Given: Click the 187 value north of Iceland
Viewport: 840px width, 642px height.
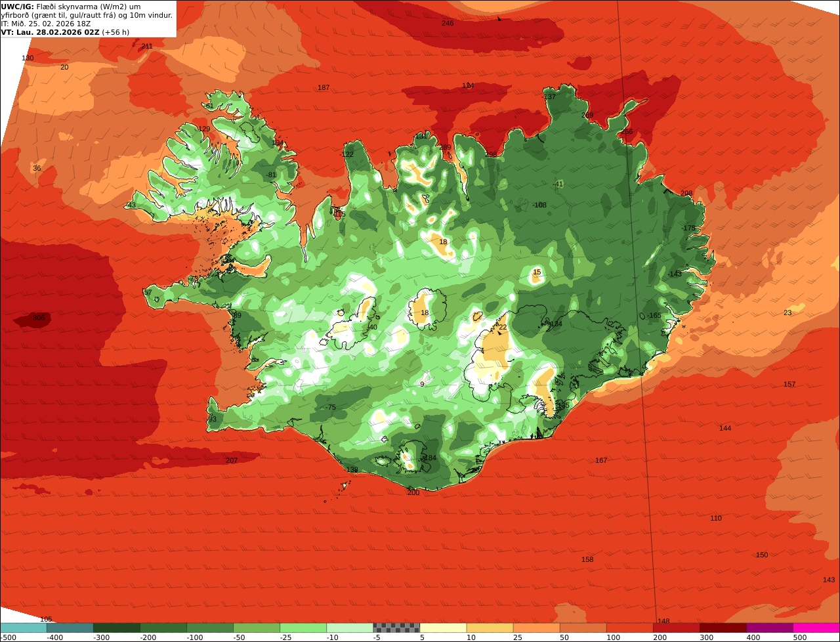Looking at the screenshot, I should 324,87.
